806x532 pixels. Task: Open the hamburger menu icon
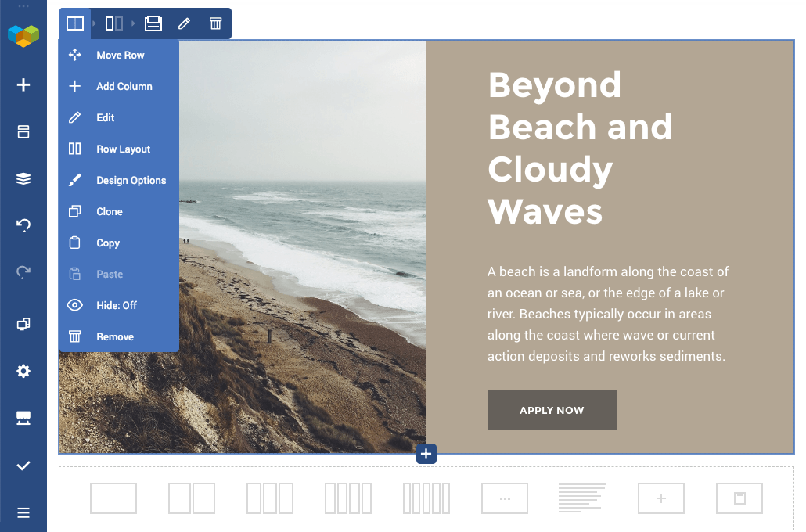tap(23, 512)
